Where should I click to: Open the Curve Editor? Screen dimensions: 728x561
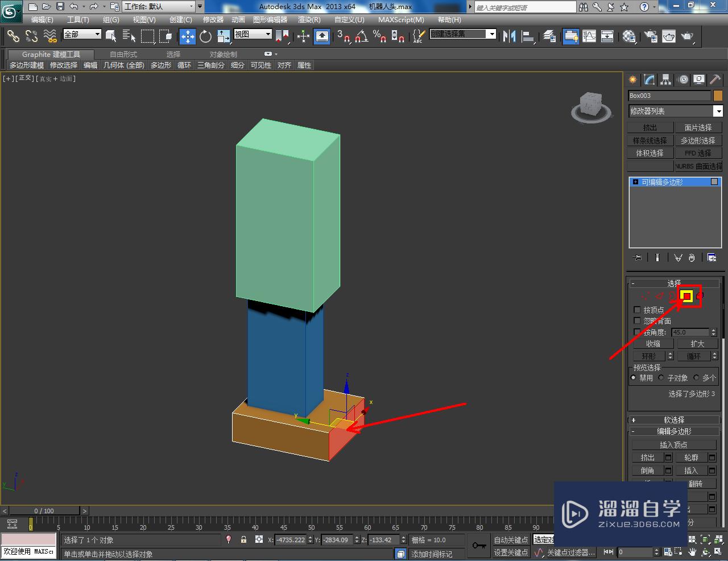tap(589, 36)
